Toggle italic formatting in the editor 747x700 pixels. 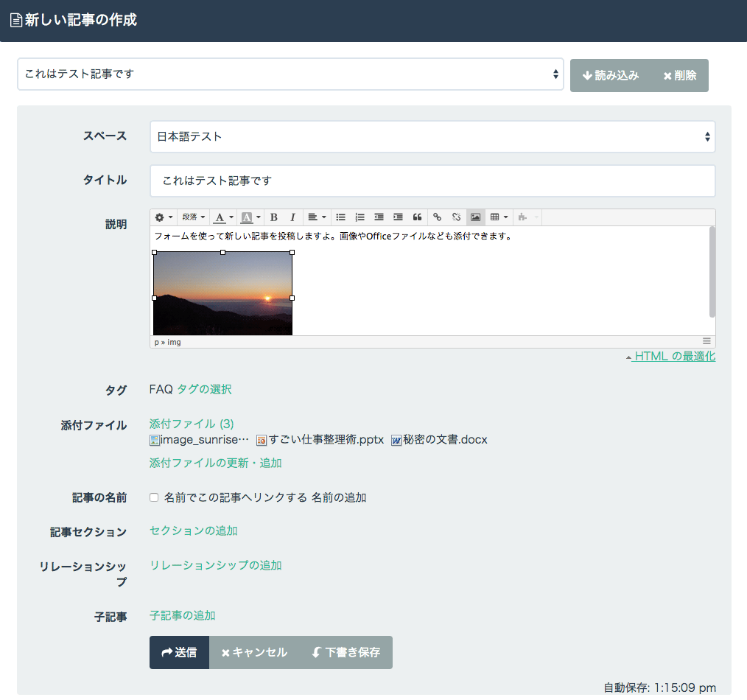point(292,217)
